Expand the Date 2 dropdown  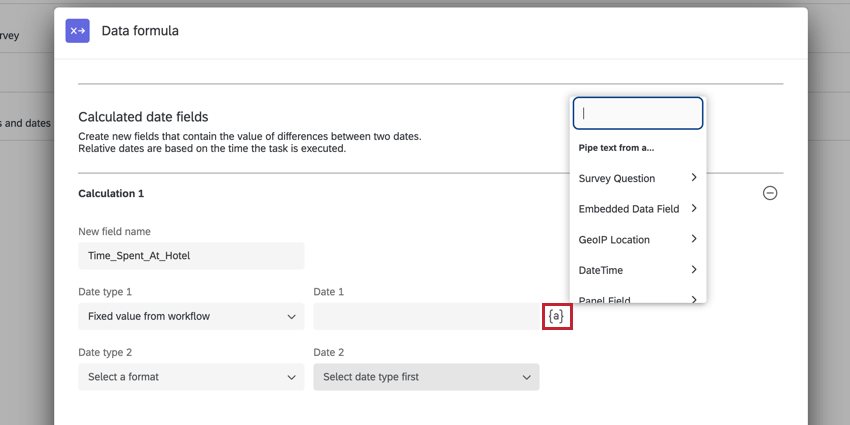tap(426, 377)
